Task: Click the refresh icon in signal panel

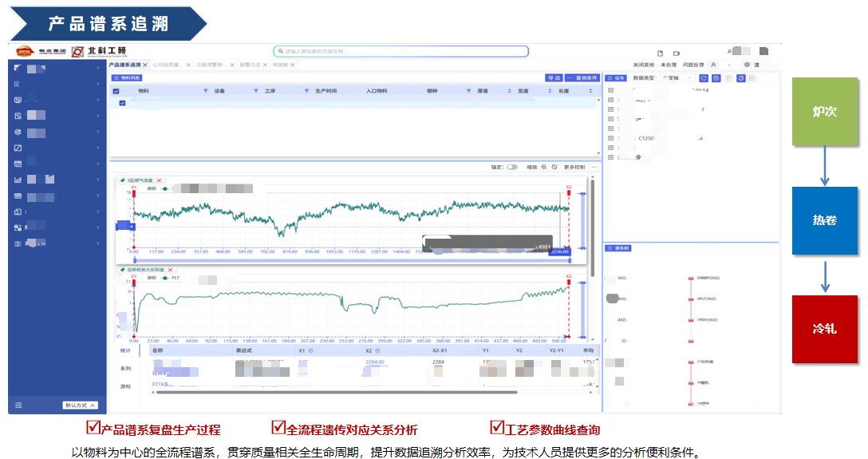Action: [704, 78]
